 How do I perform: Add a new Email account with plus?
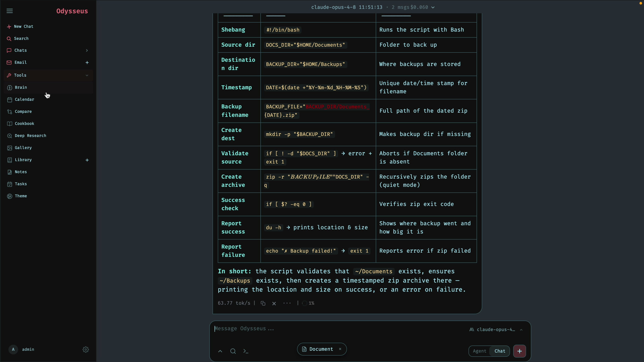(87, 63)
